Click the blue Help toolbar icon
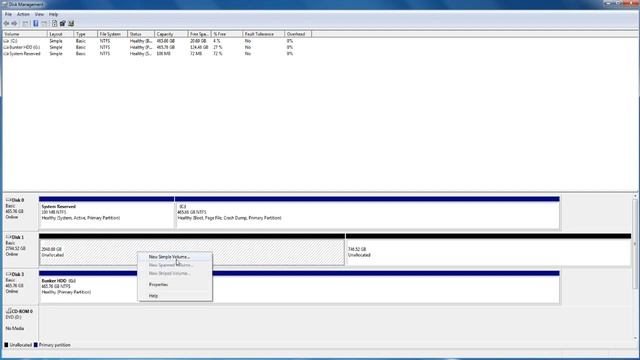The height and width of the screenshot is (360, 640). [x=36, y=24]
